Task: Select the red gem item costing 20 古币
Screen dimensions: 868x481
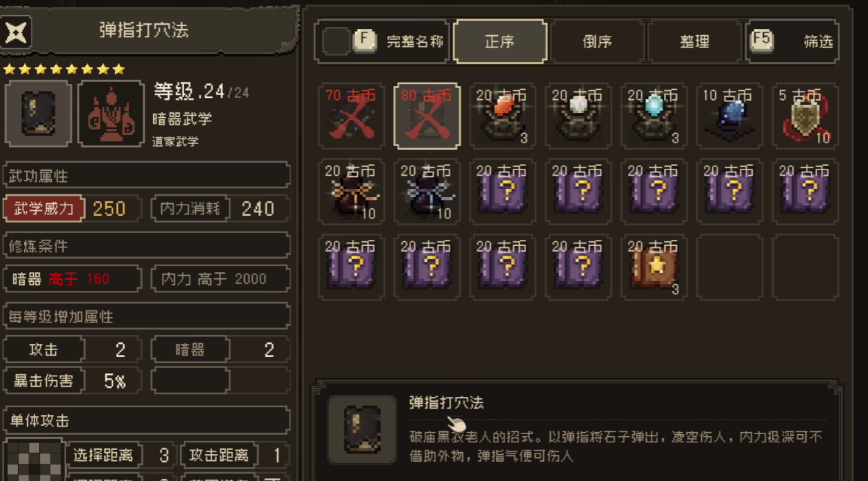Action: pos(503,116)
